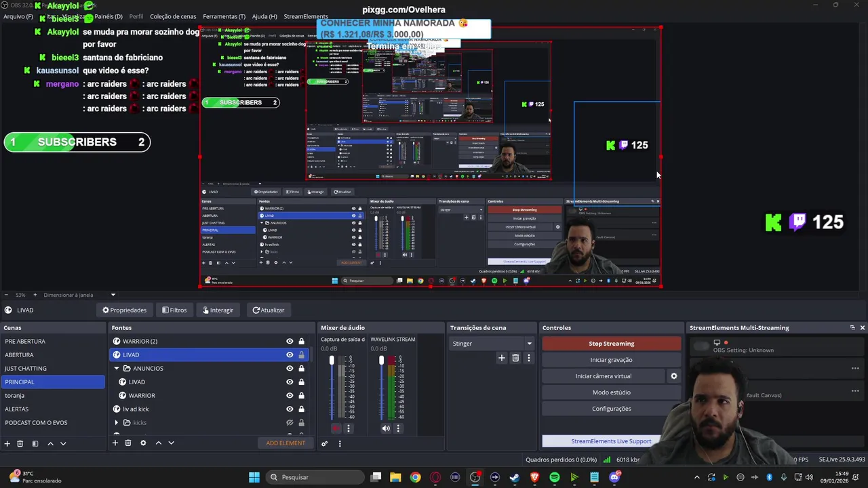This screenshot has height=488, width=868.
Task: Open the first three-dot menu in StreamElements dock
Action: click(x=855, y=369)
